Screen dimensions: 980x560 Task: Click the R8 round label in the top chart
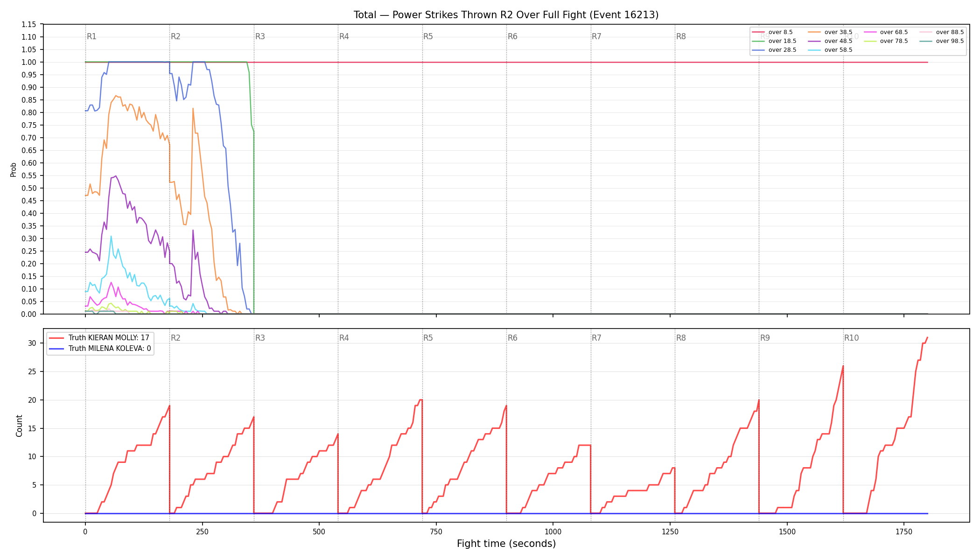click(x=681, y=36)
